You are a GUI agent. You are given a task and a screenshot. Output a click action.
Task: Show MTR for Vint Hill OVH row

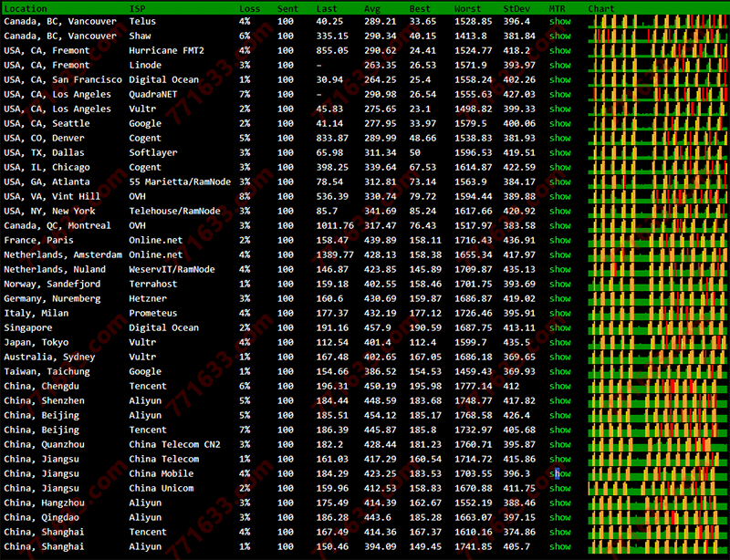click(x=559, y=196)
